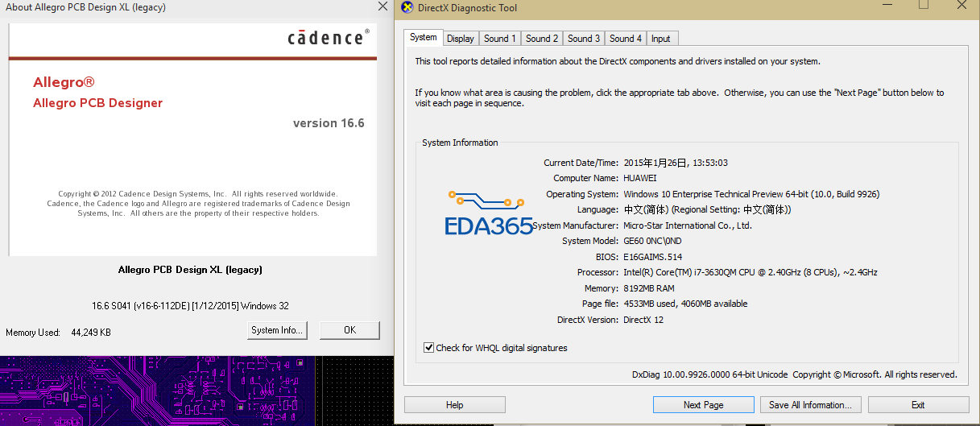This screenshot has height=426, width=980.
Task: Click the Help button in DxDiag
Action: click(454, 405)
